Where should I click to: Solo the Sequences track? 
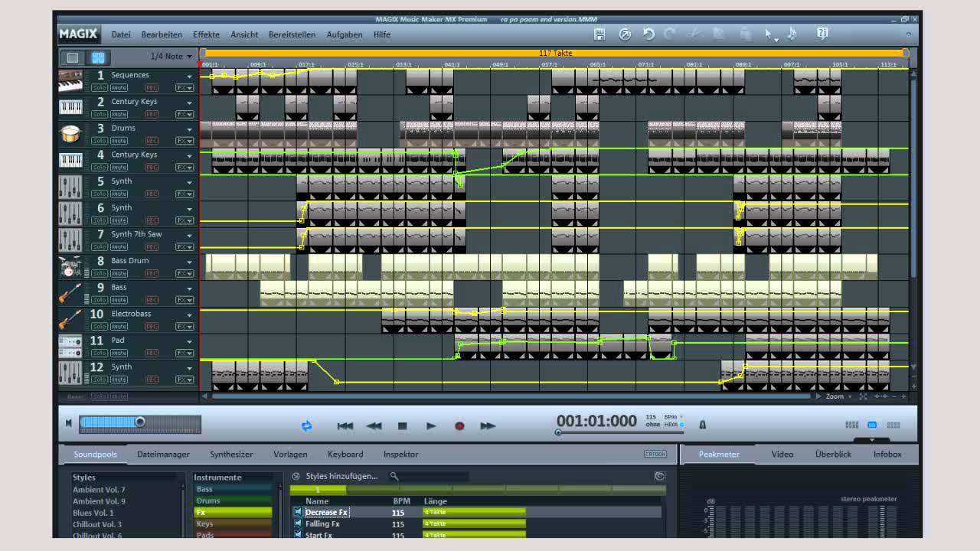pos(100,88)
